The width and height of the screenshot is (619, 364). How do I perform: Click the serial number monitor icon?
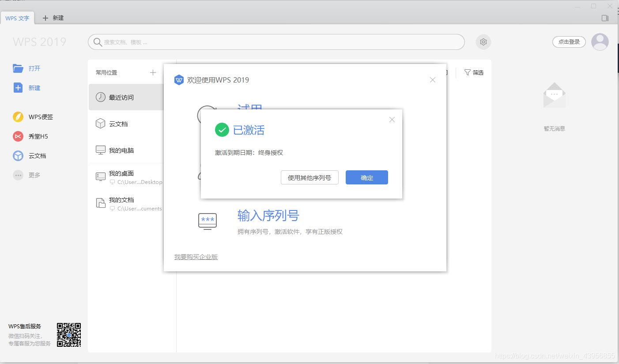tap(208, 221)
